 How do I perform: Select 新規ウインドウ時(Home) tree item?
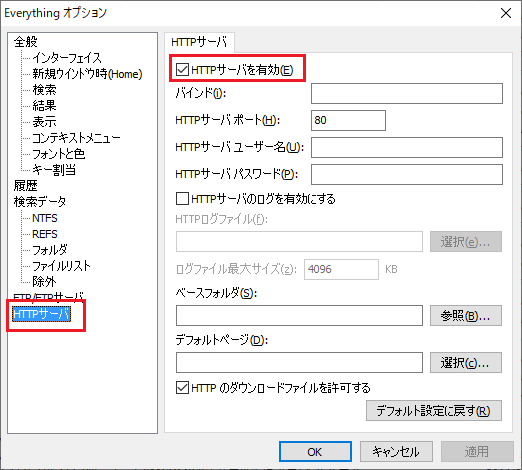[87, 74]
